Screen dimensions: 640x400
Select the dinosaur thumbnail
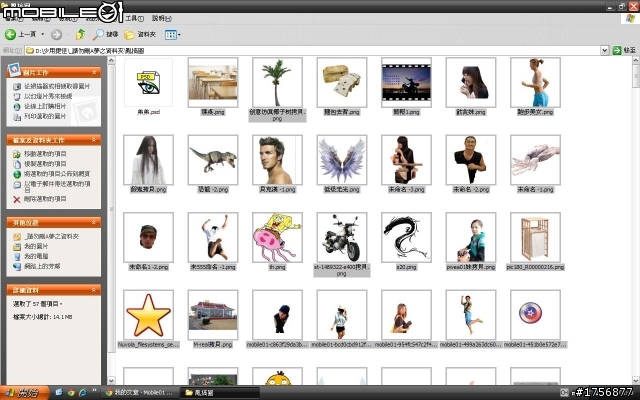213,160
